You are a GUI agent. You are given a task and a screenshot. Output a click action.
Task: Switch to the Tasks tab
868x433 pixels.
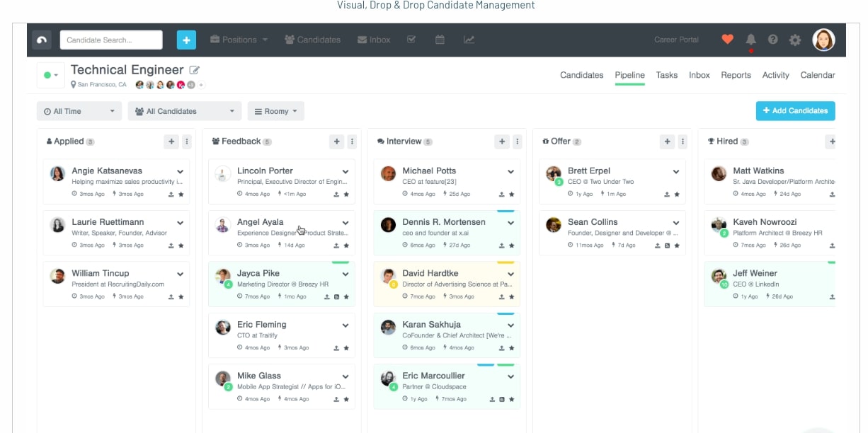point(667,75)
